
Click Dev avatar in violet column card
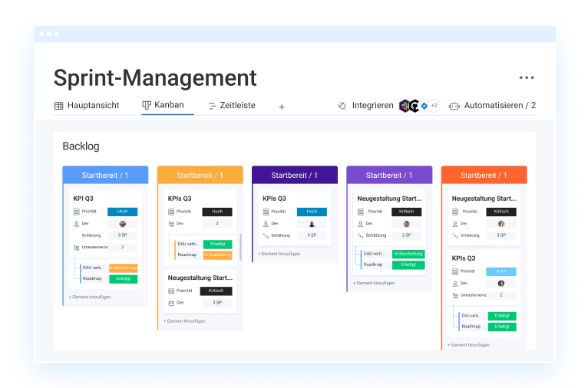point(407,224)
